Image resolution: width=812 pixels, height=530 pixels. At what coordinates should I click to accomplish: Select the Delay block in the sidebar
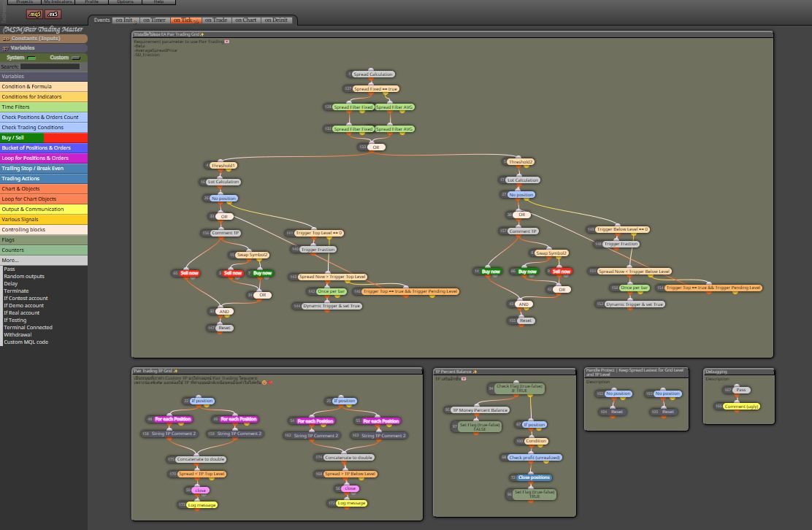click(x=11, y=284)
